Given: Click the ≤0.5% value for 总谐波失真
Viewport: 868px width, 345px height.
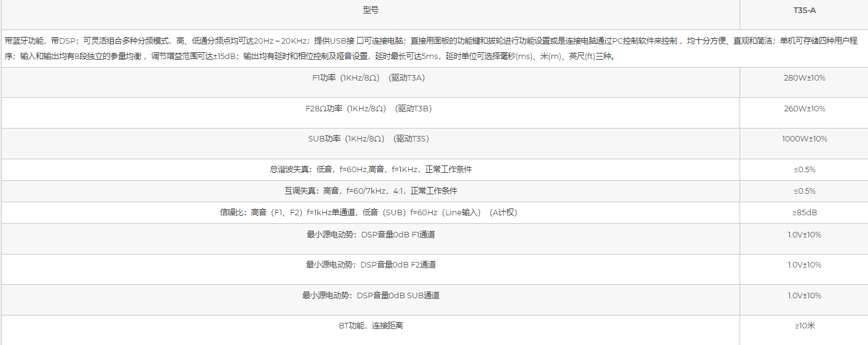Looking at the screenshot, I should point(804,169).
